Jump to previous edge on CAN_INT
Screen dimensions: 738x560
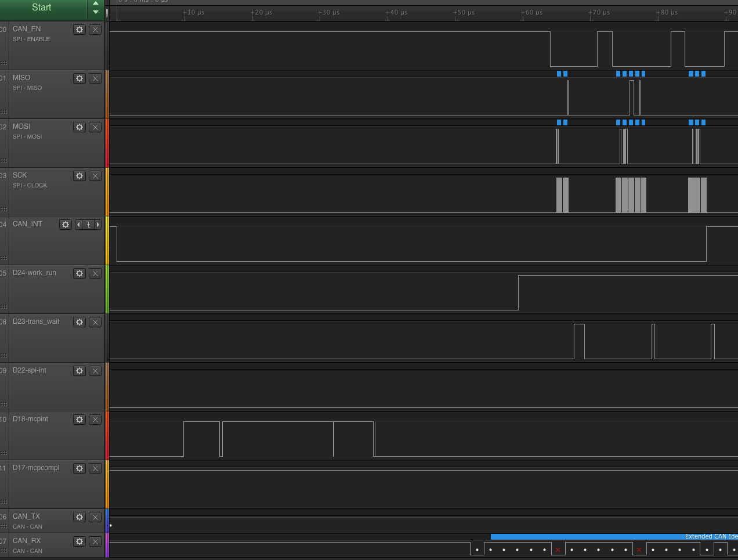(x=78, y=225)
